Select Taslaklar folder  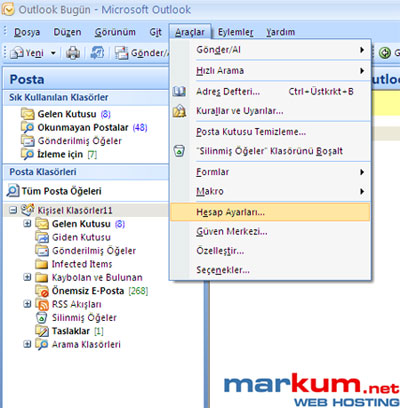tap(71, 331)
